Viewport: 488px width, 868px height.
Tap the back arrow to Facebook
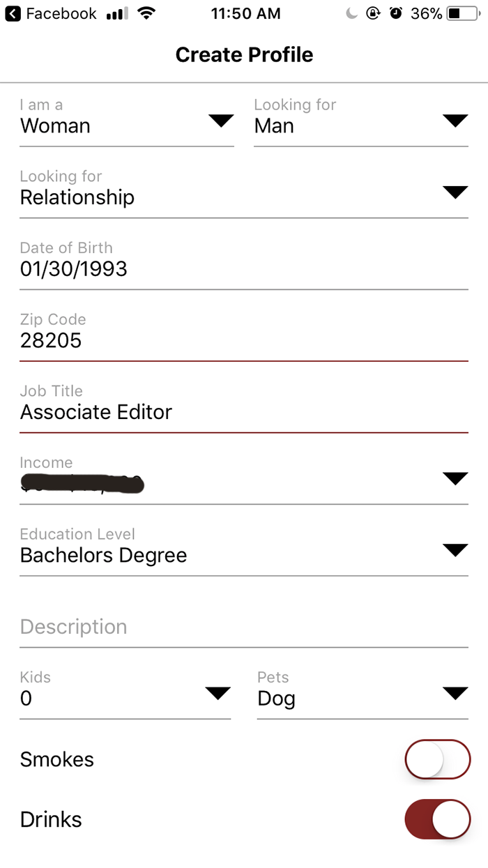tap(13, 14)
